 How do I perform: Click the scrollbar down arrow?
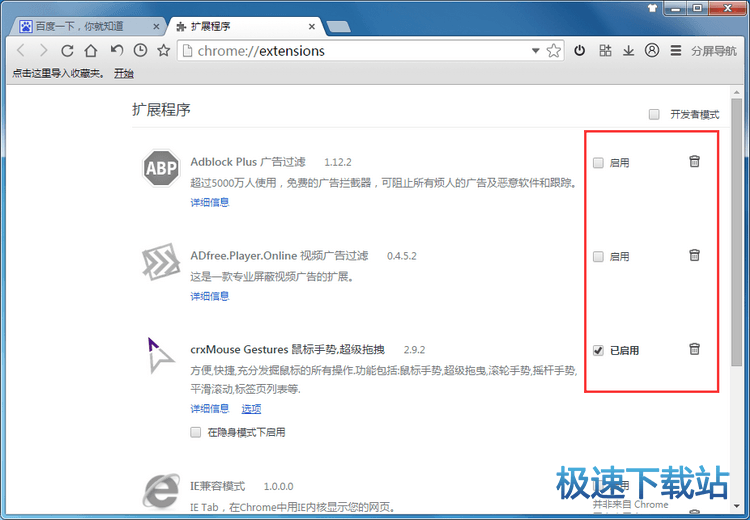click(737, 506)
